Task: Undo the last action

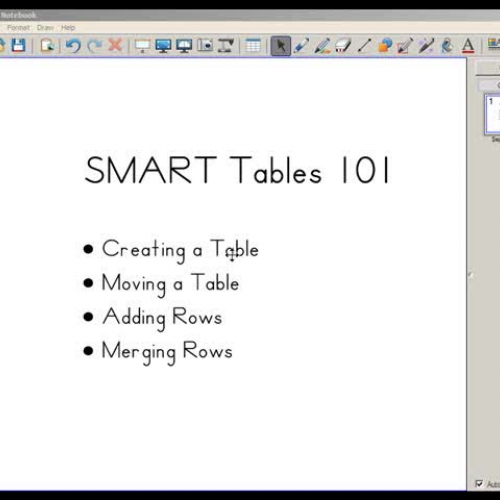Action: (73, 45)
